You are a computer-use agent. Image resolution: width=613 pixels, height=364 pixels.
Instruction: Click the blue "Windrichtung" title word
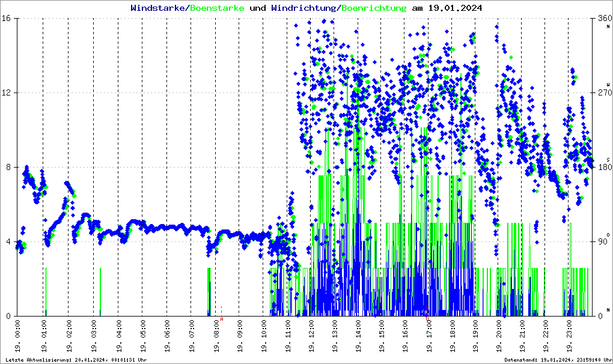click(303, 8)
